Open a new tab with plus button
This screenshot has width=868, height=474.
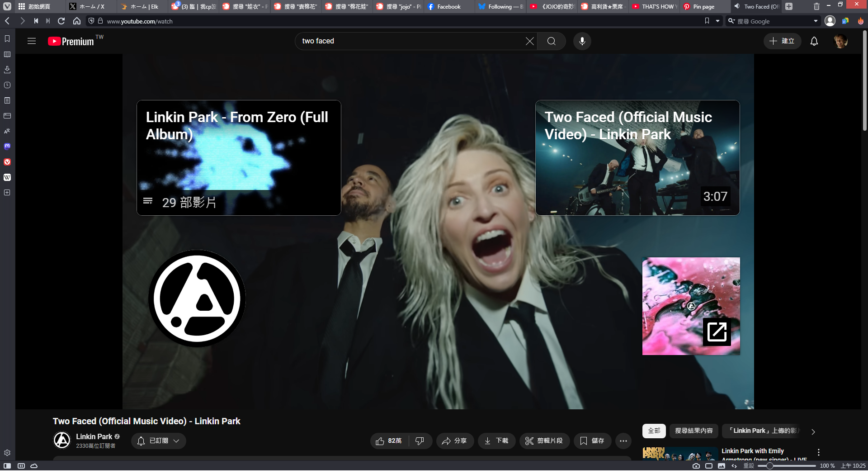[789, 6]
